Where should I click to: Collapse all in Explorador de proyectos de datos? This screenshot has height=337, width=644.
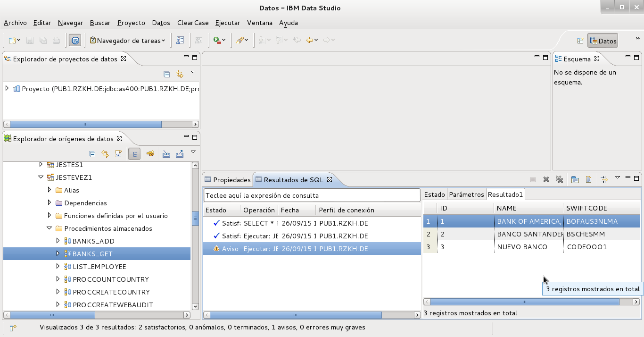pyautogui.click(x=166, y=74)
